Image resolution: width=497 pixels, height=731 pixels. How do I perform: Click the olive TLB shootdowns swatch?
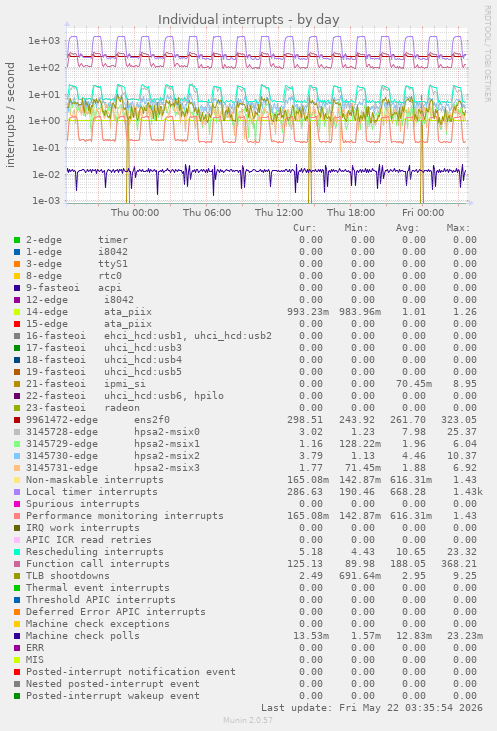coord(17,576)
